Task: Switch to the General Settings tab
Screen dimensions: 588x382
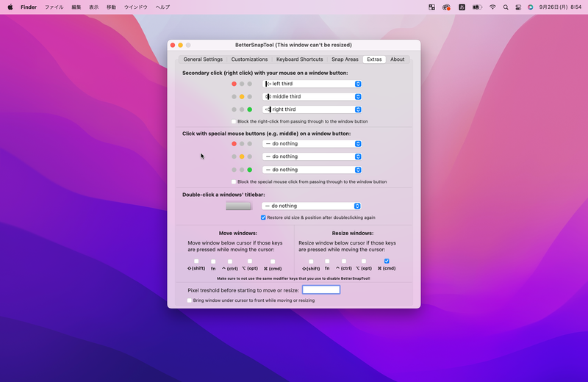Action: click(203, 60)
